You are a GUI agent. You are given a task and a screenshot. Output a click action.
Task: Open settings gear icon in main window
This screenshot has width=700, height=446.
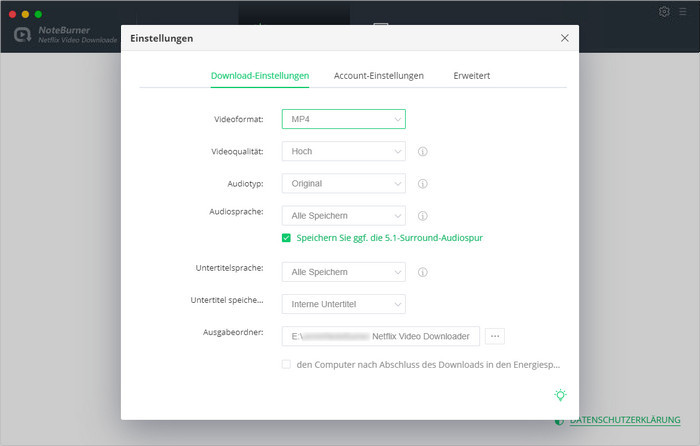(664, 12)
